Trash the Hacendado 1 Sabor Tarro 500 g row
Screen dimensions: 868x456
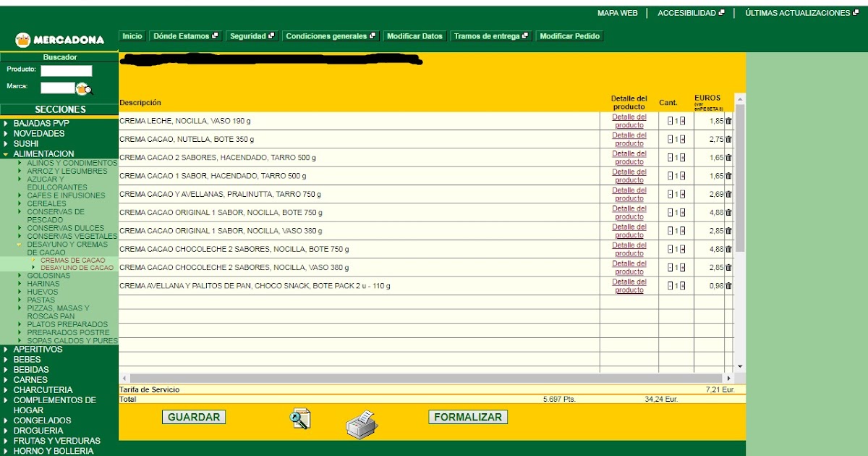(728, 176)
